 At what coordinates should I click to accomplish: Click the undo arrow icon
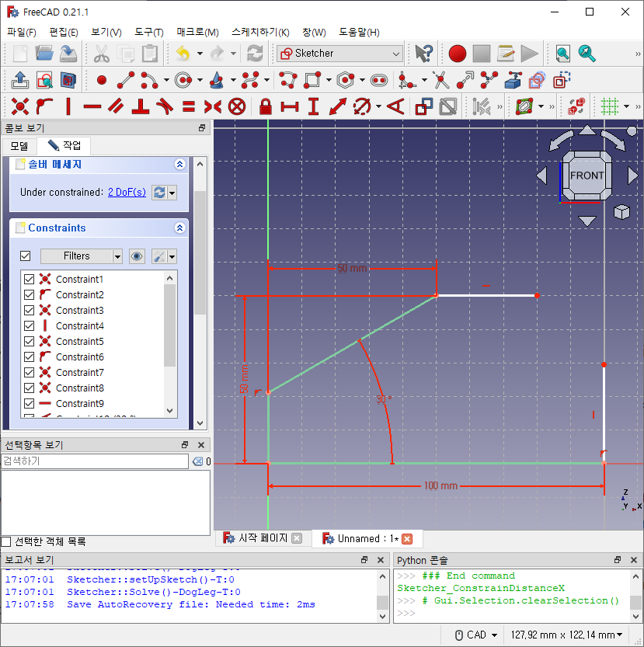pyautogui.click(x=183, y=54)
